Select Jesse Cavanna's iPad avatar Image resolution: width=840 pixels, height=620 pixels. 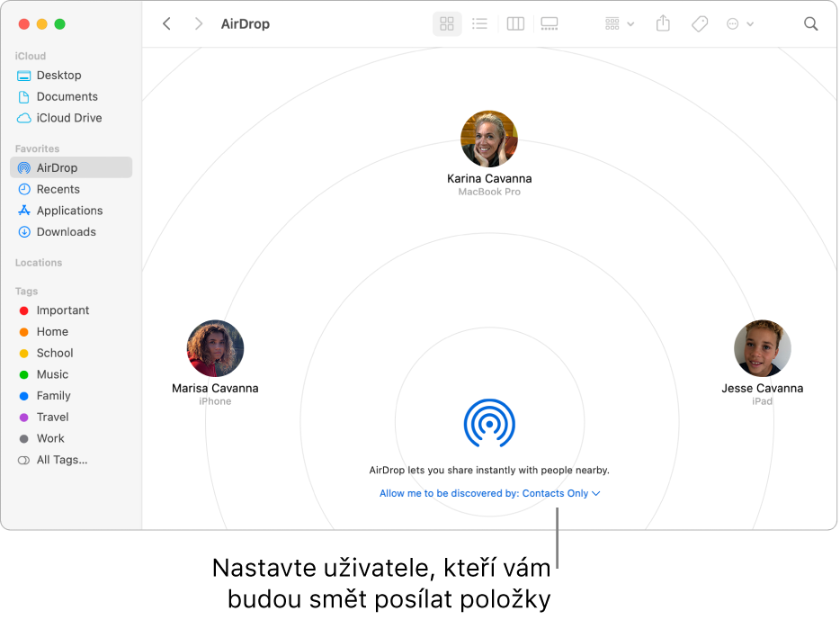pyautogui.click(x=763, y=348)
